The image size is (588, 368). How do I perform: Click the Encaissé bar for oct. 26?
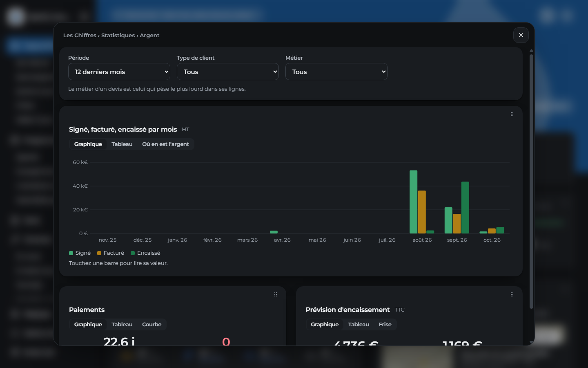point(500,230)
